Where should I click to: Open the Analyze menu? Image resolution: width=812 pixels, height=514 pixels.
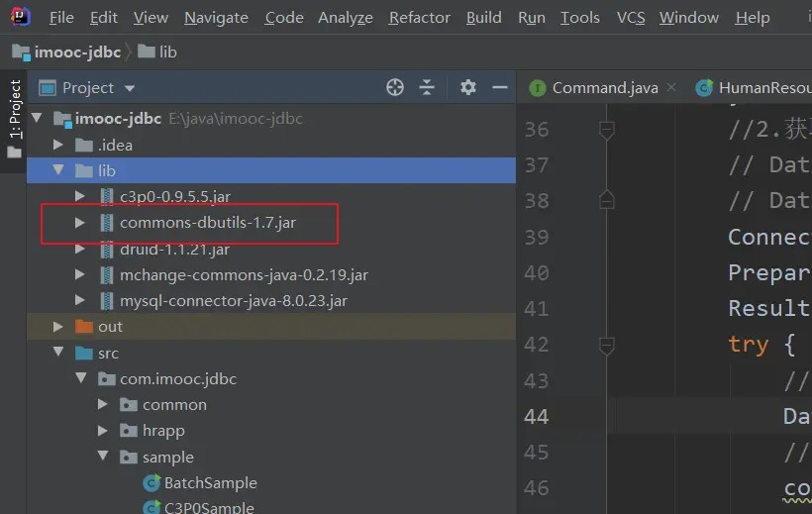(x=346, y=18)
